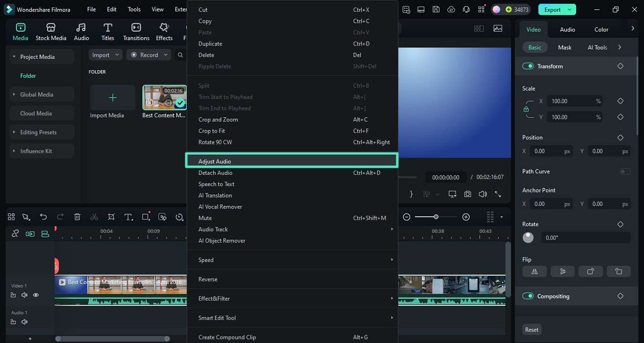Open the Transitions tab
The height and width of the screenshot is (343, 644).
tap(136, 32)
